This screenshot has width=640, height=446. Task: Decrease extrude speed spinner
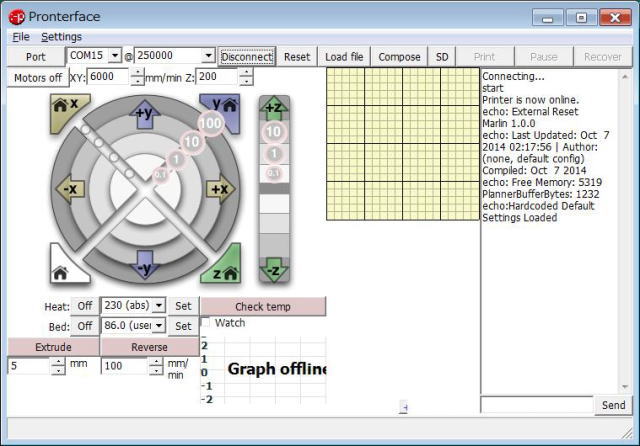pos(156,371)
